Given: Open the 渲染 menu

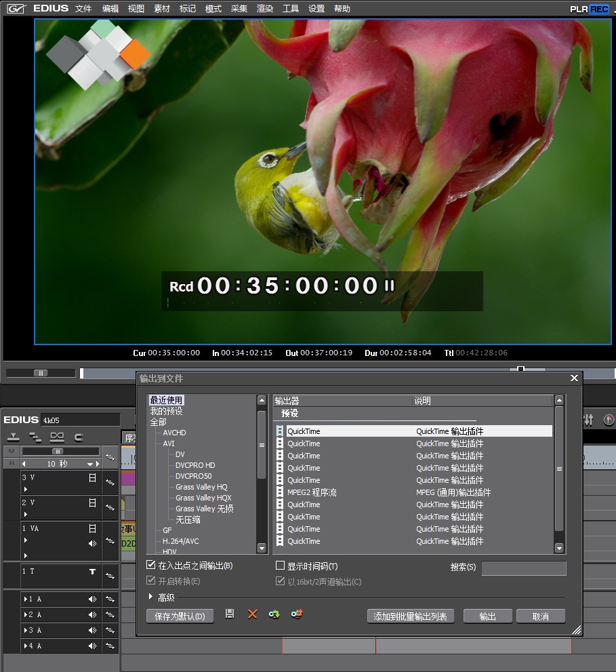Looking at the screenshot, I should (x=265, y=9).
